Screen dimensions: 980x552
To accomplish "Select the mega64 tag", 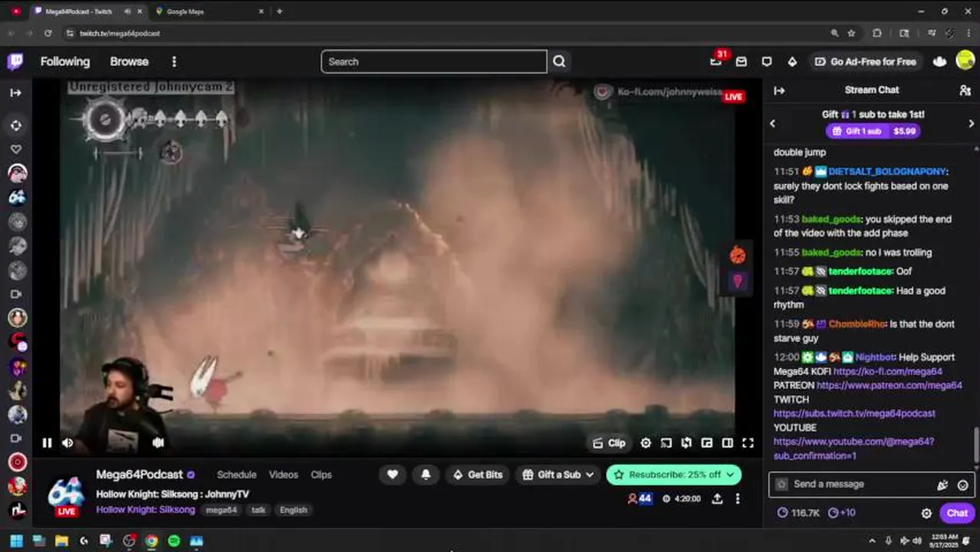I will pos(222,510).
